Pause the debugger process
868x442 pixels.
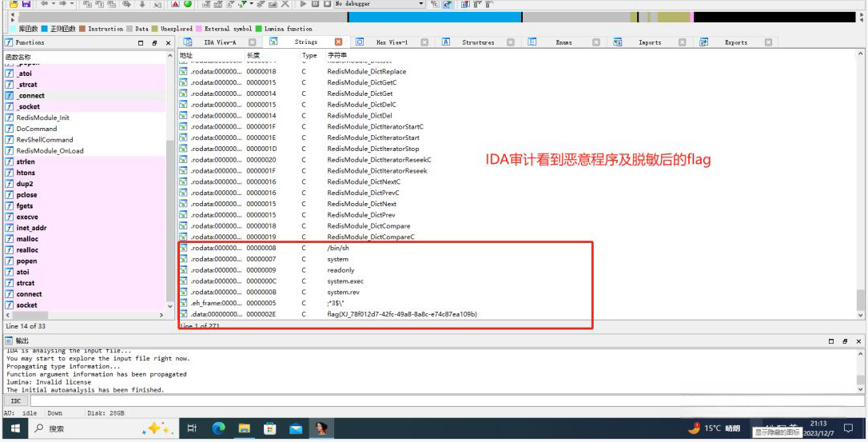(315, 4)
